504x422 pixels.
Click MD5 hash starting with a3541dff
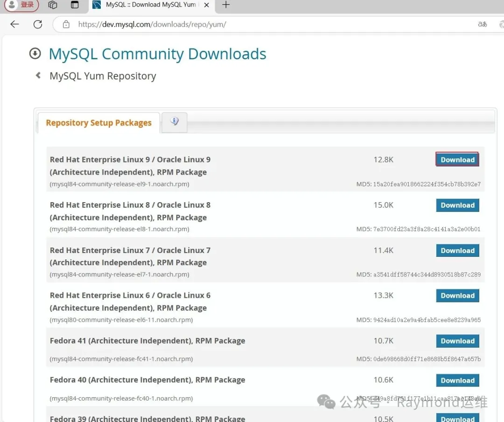427,274
